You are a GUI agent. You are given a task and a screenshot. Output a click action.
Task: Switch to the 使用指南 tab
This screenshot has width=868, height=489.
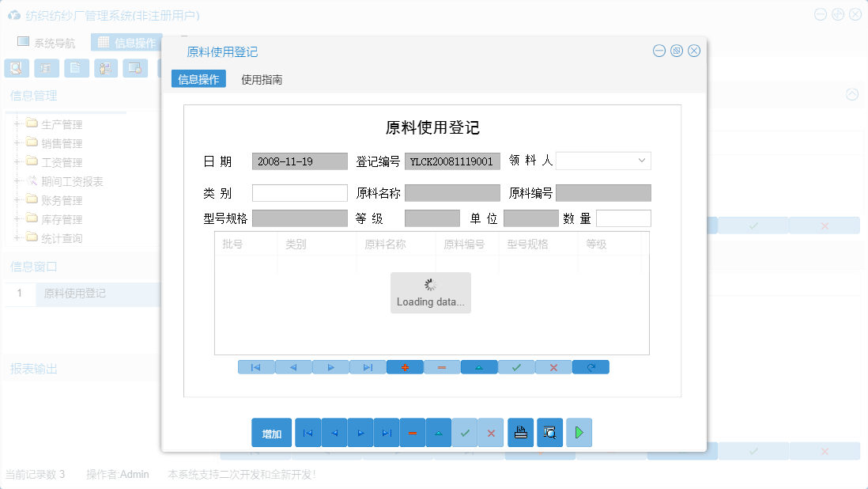coord(262,78)
